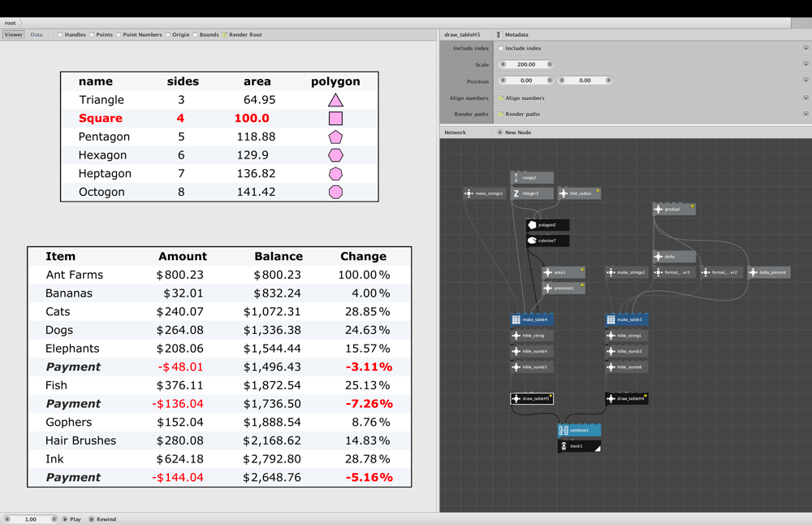Enable the Origin checkbox
The width and height of the screenshot is (812, 525).
pyautogui.click(x=168, y=35)
